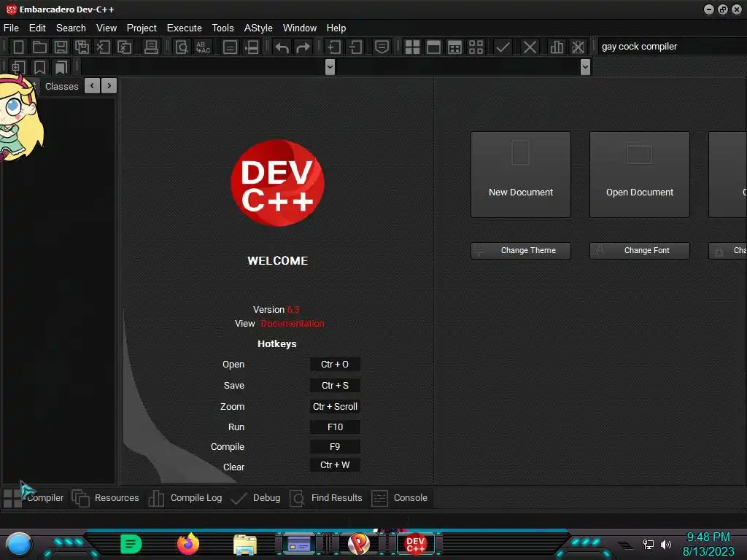Click the Open Document button
The width and height of the screenshot is (747, 560).
[640, 175]
